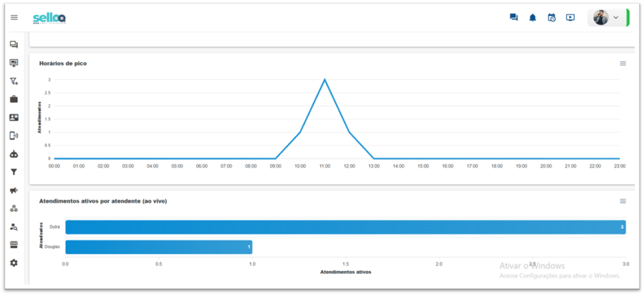Click the Dutra bar in the chart
This screenshot has height=295, width=644.
coord(345,227)
